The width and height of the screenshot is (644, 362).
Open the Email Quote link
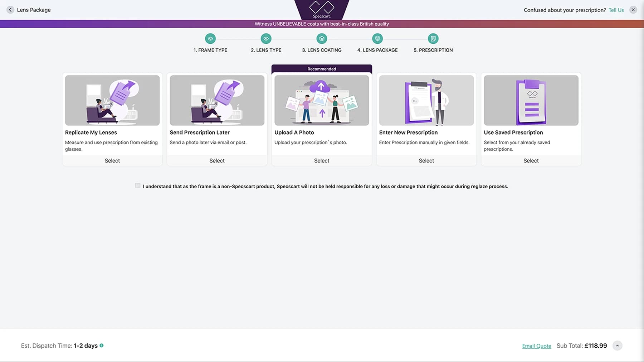coord(536,346)
